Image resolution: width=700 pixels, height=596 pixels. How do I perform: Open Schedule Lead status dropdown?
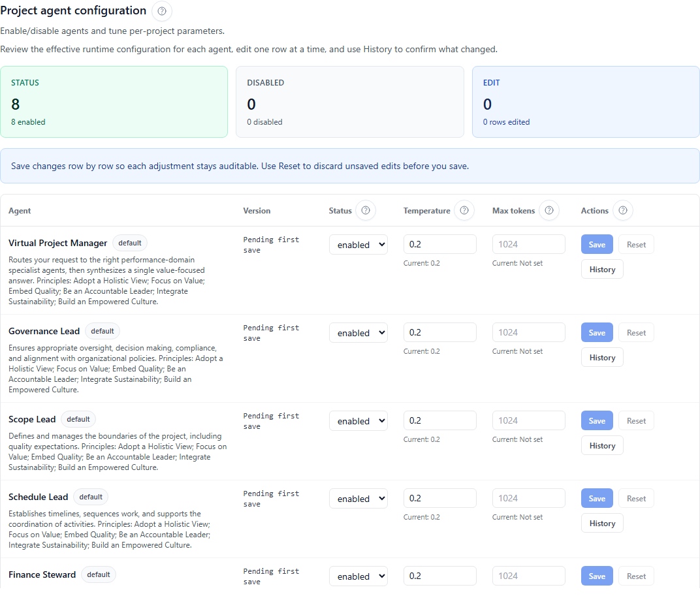[x=358, y=499]
